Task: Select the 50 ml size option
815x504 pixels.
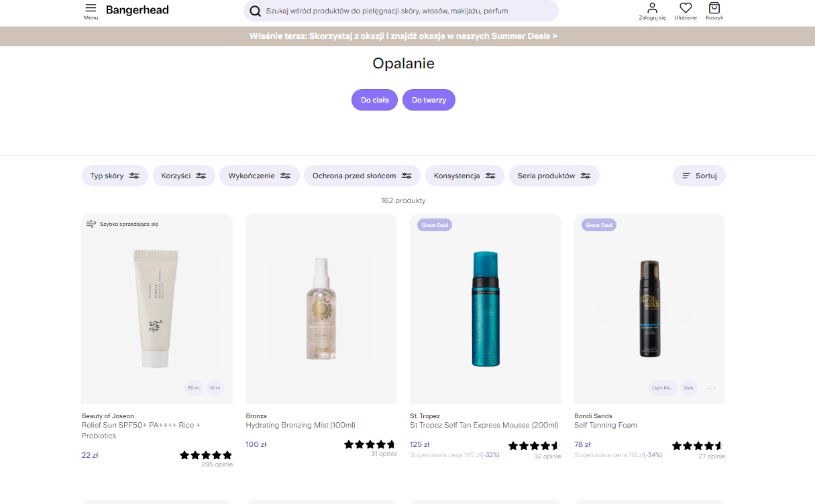Action: pyautogui.click(x=193, y=388)
